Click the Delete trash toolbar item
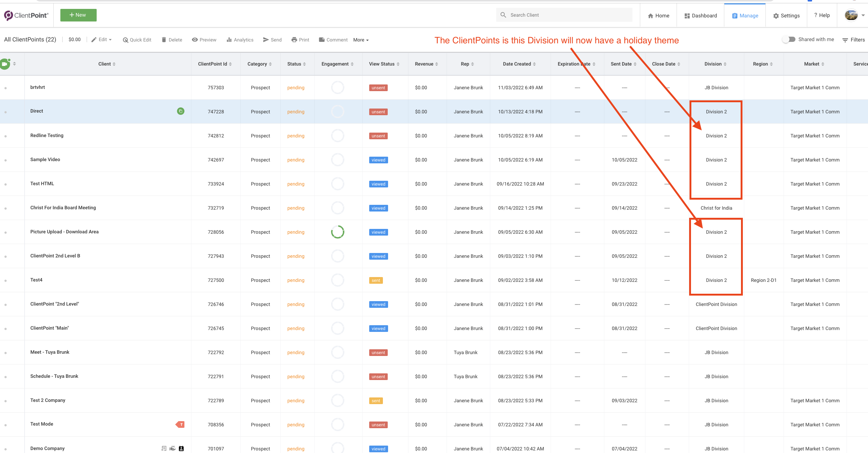 point(172,40)
